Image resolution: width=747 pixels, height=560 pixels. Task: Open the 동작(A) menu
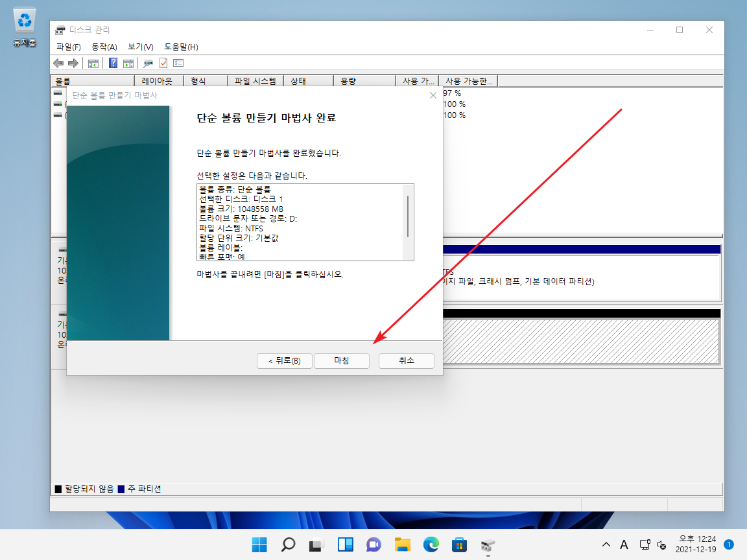pos(104,47)
